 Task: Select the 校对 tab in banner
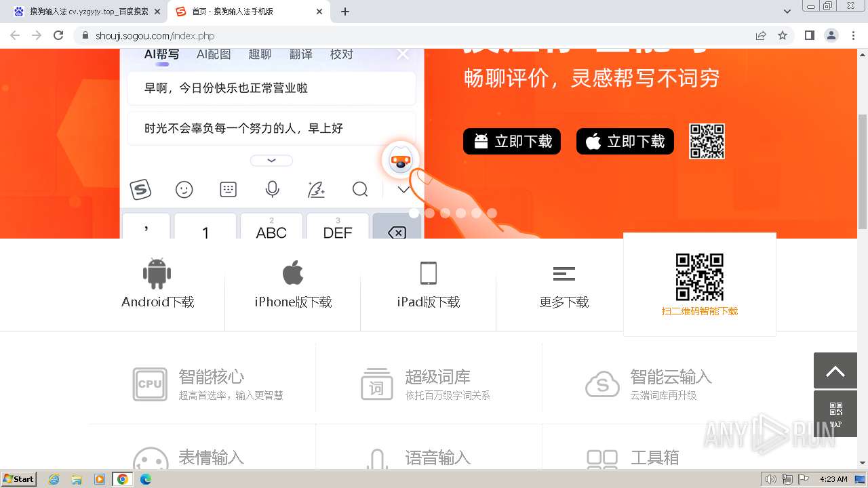pyautogui.click(x=341, y=54)
